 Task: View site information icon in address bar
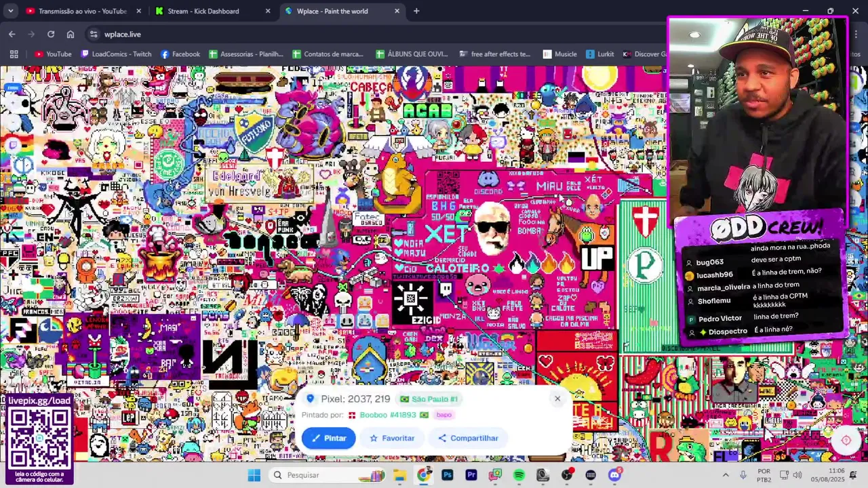(94, 34)
